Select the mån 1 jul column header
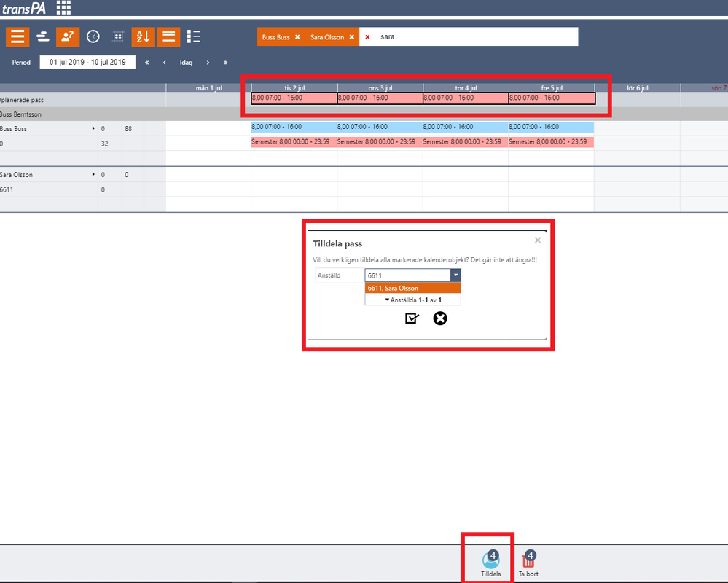Viewport: 728px width, 583px height. point(209,87)
